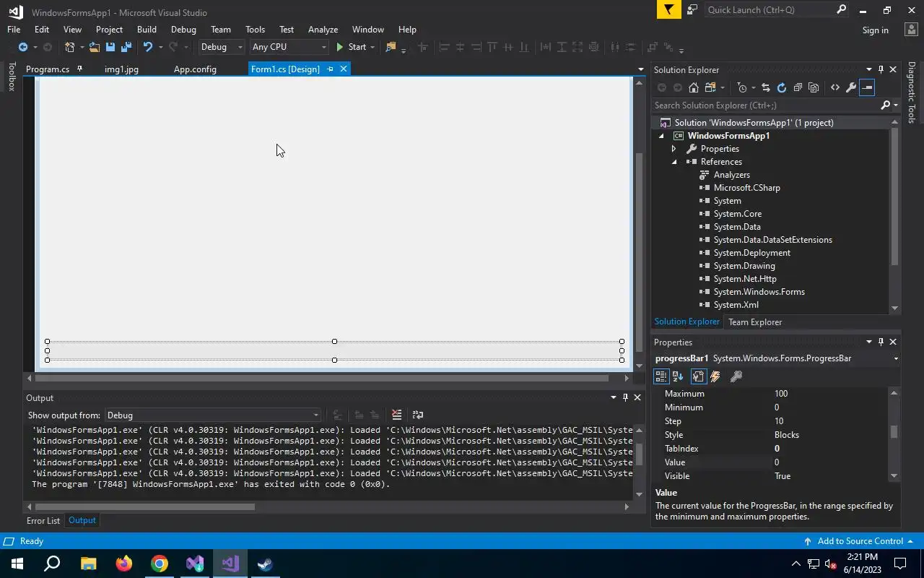The width and height of the screenshot is (924, 578).
Task: Open Property Pages wrench icon in Properties panel
Action: coord(736,376)
